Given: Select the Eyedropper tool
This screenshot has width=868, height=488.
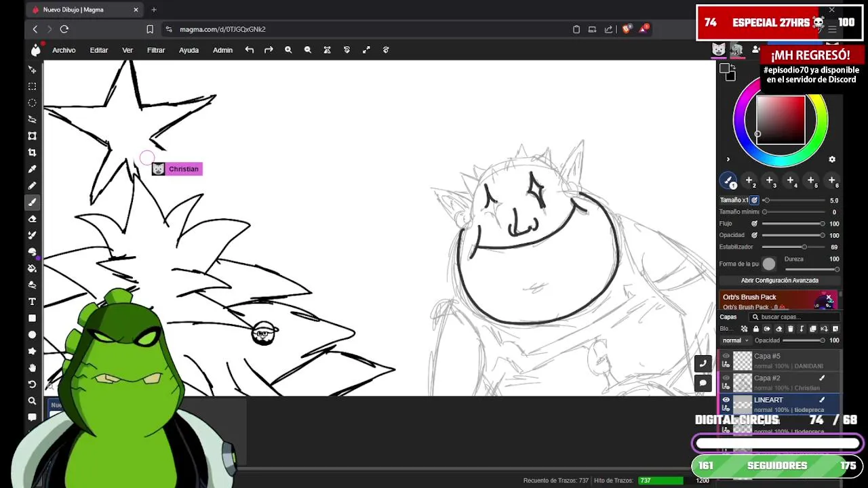Looking at the screenshot, I should (32, 169).
